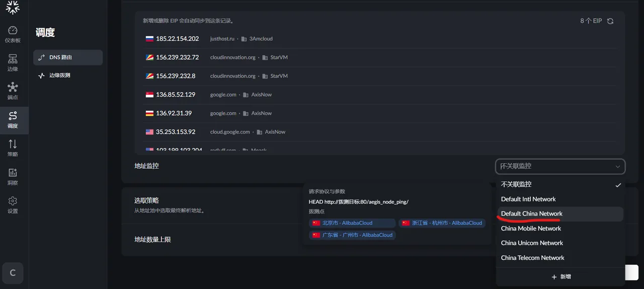Open the 地址监控 monitor dropdown
644x289 pixels.
[x=560, y=166]
